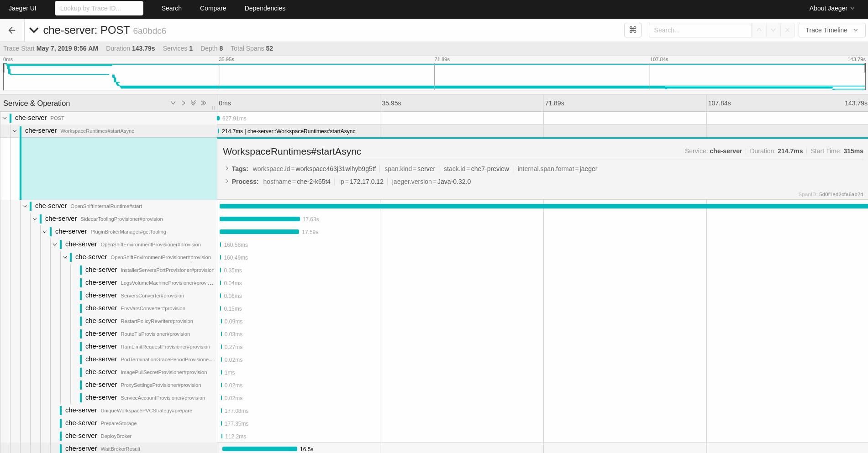The image size is (868, 453).
Task: Collapse one level using the single right chevron
Action: (x=183, y=103)
